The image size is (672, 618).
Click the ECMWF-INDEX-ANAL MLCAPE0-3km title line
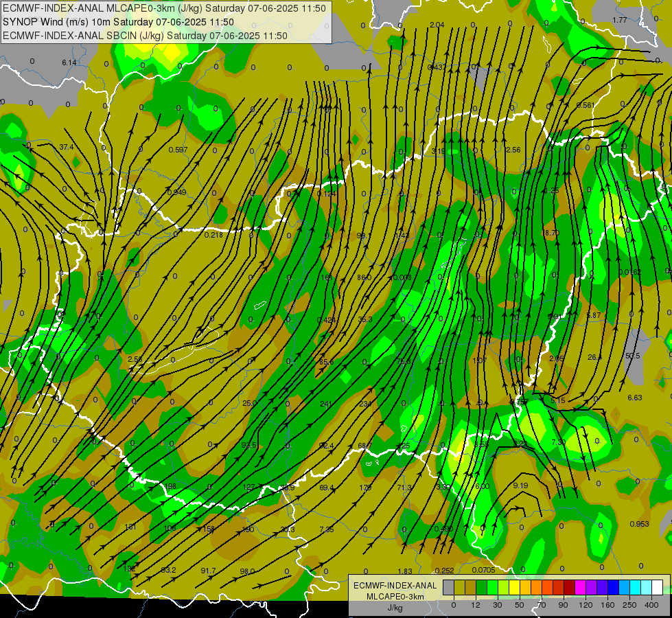click(x=164, y=8)
